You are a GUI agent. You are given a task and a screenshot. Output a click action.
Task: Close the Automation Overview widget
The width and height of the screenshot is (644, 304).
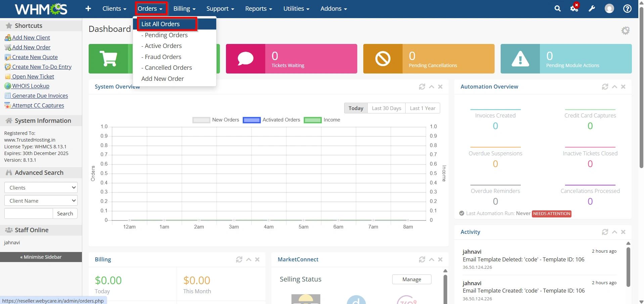[x=623, y=87]
